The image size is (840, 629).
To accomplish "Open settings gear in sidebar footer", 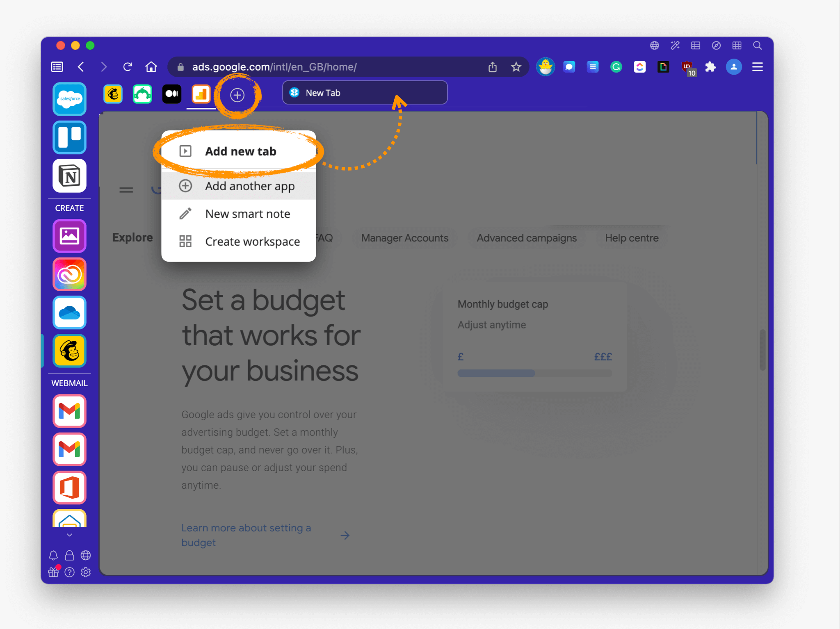I will [86, 572].
